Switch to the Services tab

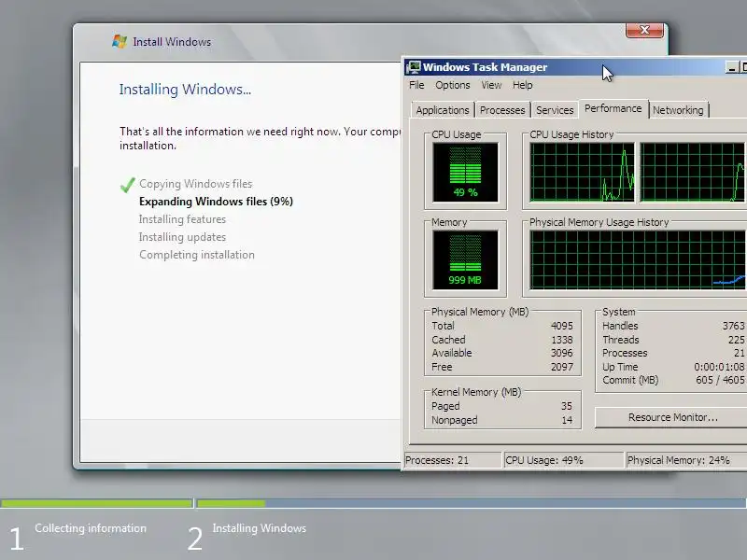[555, 110]
